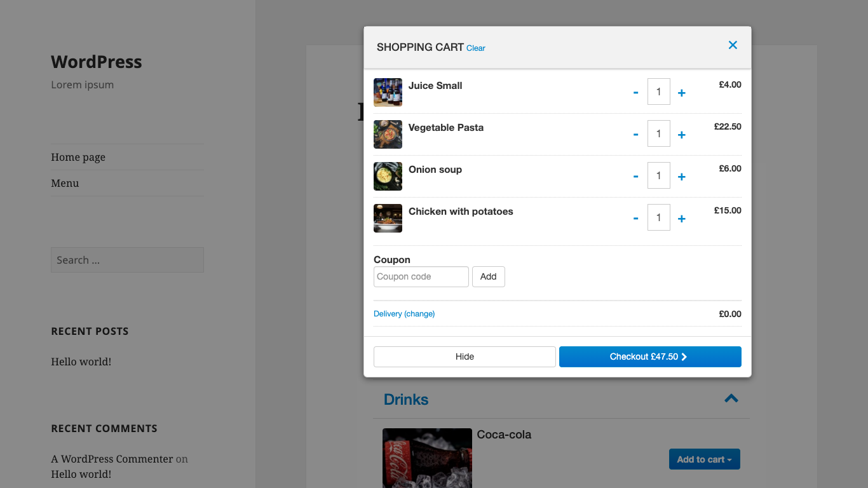Increase Vegetable Pasta quantity with plus

[x=681, y=135]
